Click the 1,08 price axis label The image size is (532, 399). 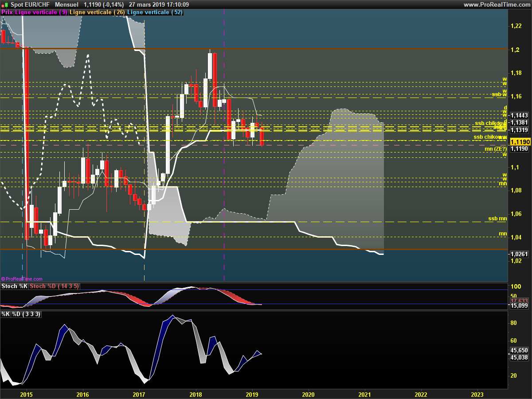[516, 191]
